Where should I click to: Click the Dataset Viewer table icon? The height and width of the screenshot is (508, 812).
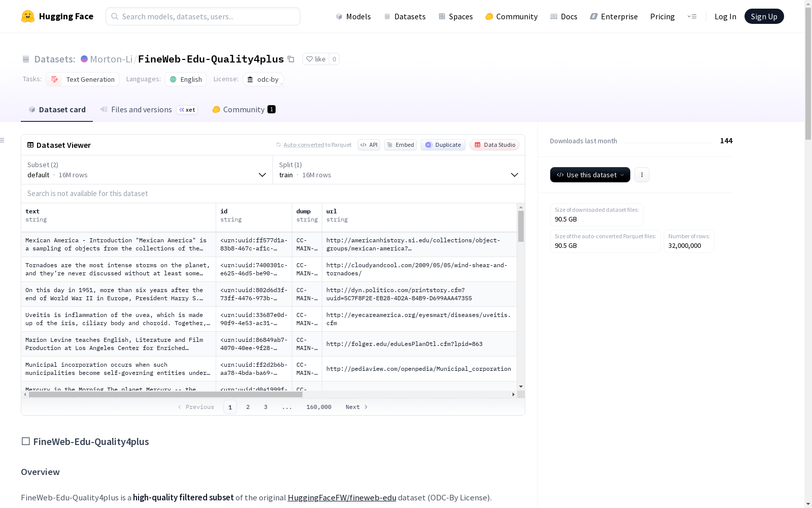click(30, 145)
